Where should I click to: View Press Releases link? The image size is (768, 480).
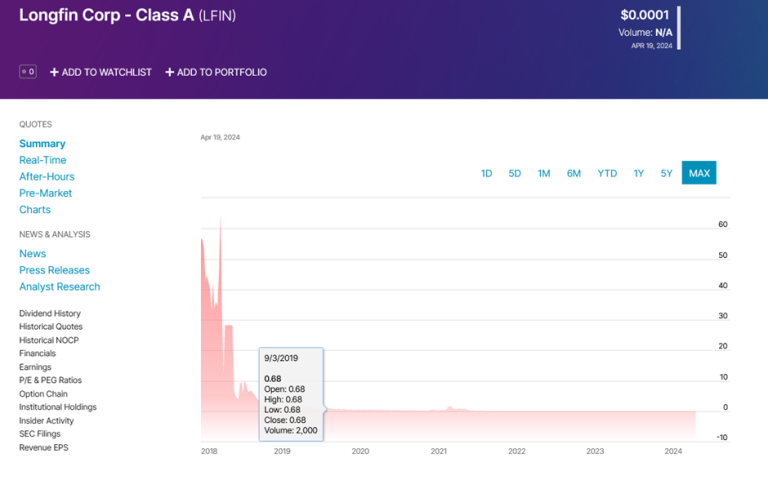(54, 270)
